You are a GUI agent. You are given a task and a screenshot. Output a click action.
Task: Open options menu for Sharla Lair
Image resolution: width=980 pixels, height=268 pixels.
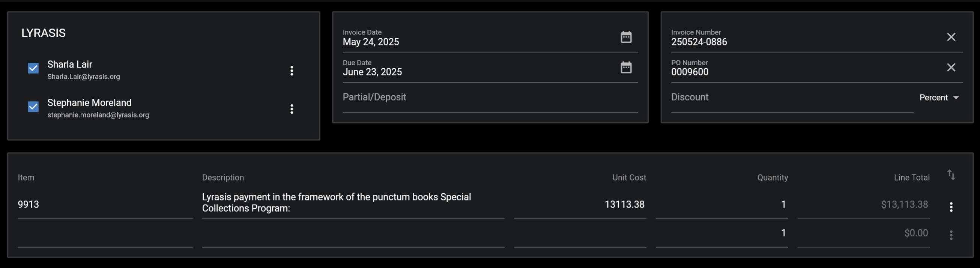point(292,71)
